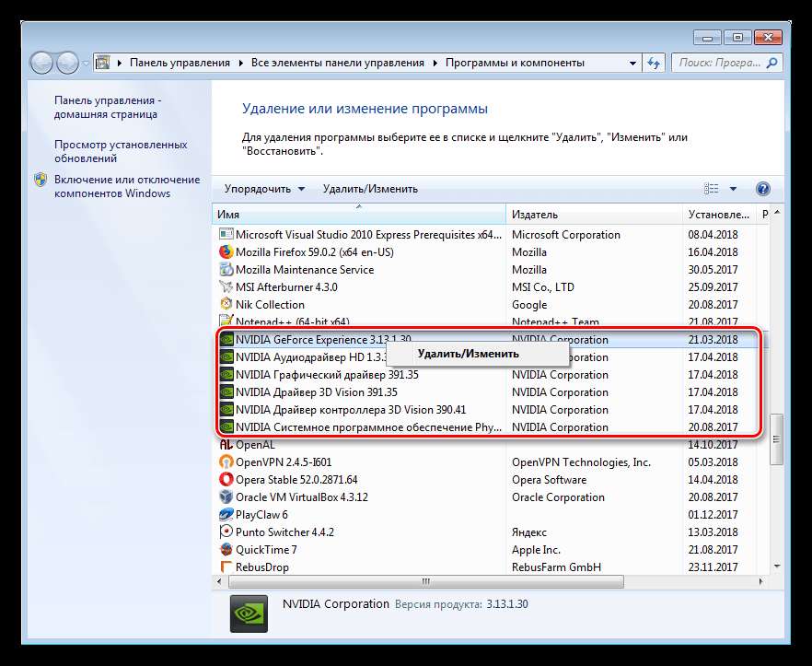Open recent pages dropdown beside navigation arrows
812x666 pixels.
pos(86,64)
